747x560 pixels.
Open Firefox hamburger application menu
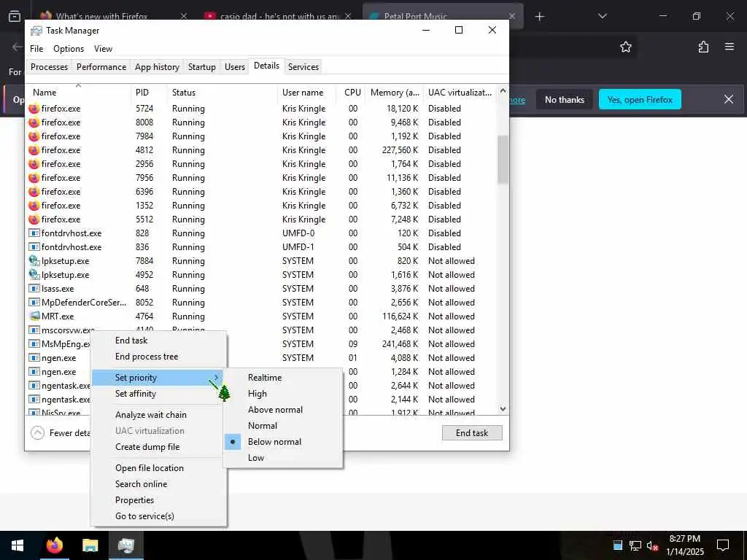pos(729,47)
